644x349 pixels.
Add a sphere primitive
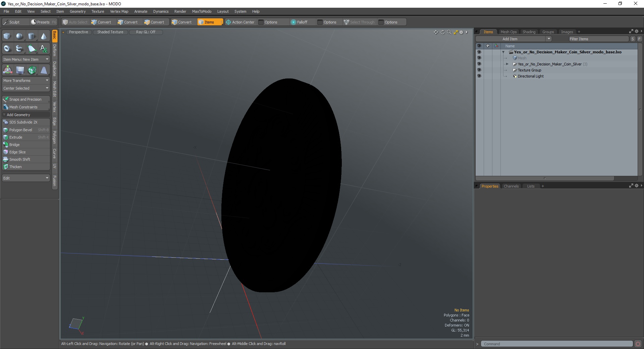pyautogui.click(x=19, y=36)
